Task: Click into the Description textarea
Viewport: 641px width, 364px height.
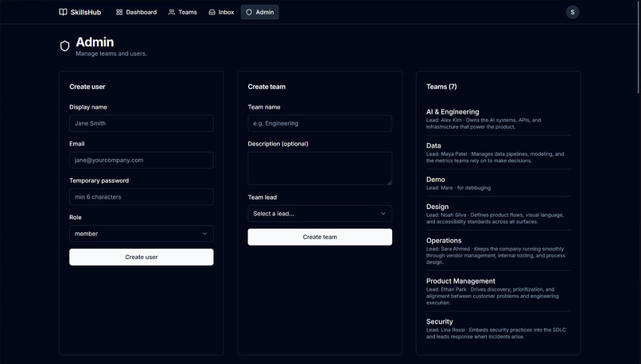Action: click(x=320, y=168)
